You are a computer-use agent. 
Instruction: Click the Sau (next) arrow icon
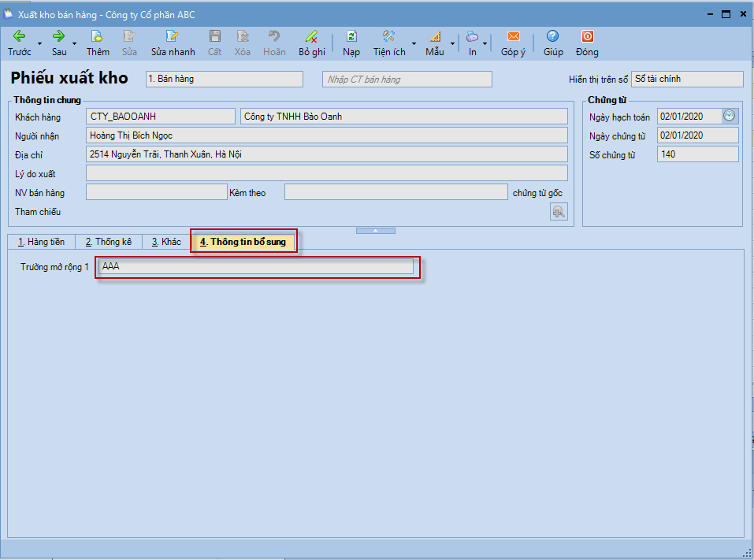58,36
